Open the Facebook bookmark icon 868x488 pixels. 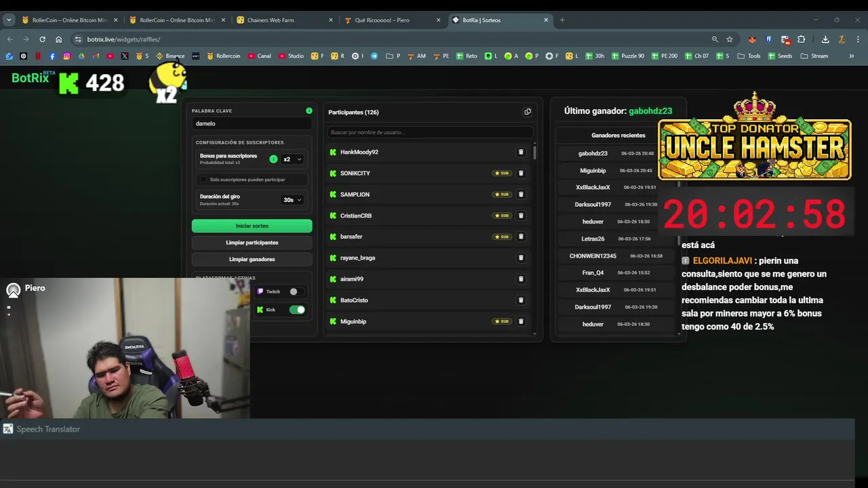coord(52,56)
